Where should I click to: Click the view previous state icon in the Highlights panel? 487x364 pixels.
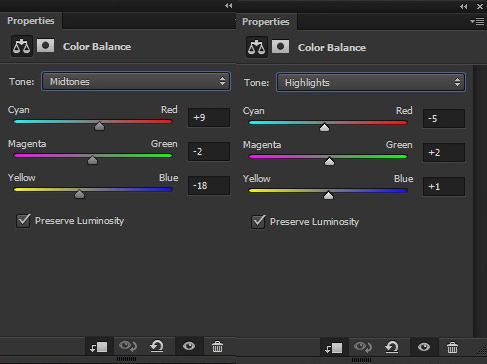[x=362, y=347]
